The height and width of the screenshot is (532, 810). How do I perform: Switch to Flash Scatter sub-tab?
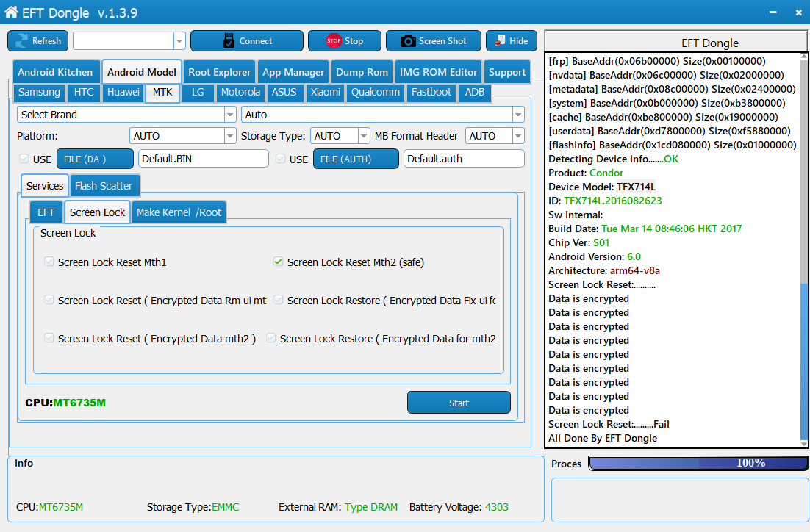104,186
